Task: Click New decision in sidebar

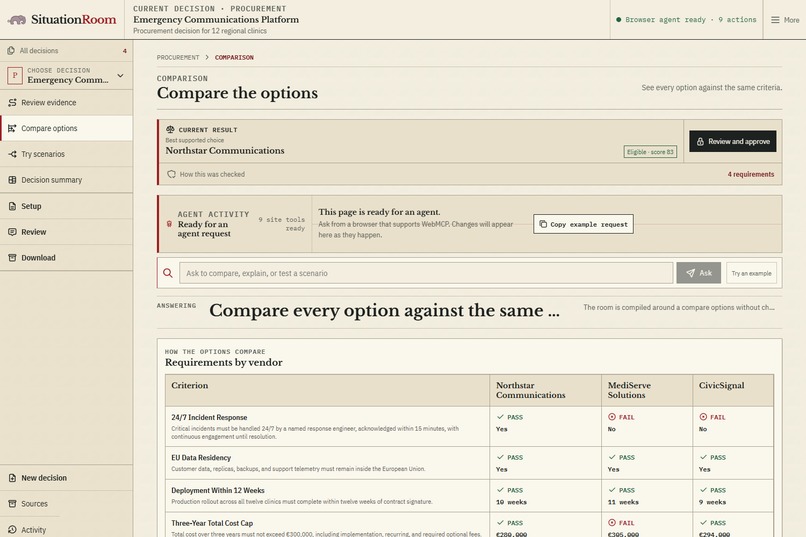Action: [x=66, y=478]
